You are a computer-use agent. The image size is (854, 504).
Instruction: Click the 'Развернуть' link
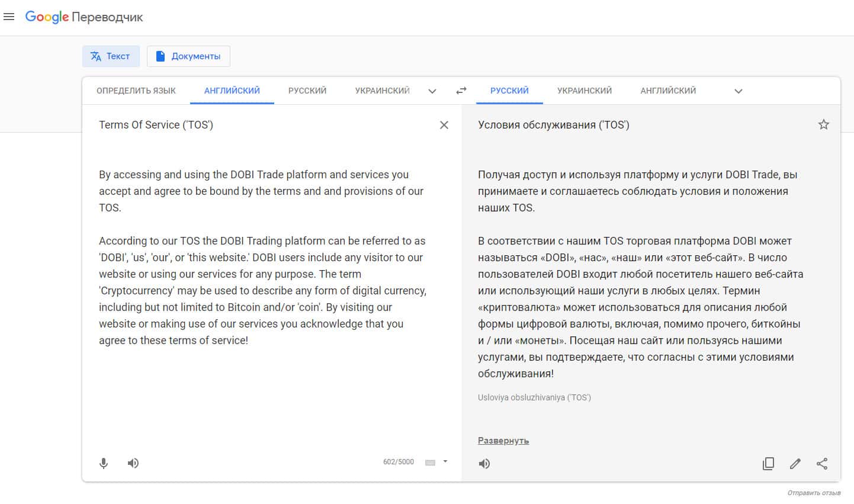tap(503, 441)
